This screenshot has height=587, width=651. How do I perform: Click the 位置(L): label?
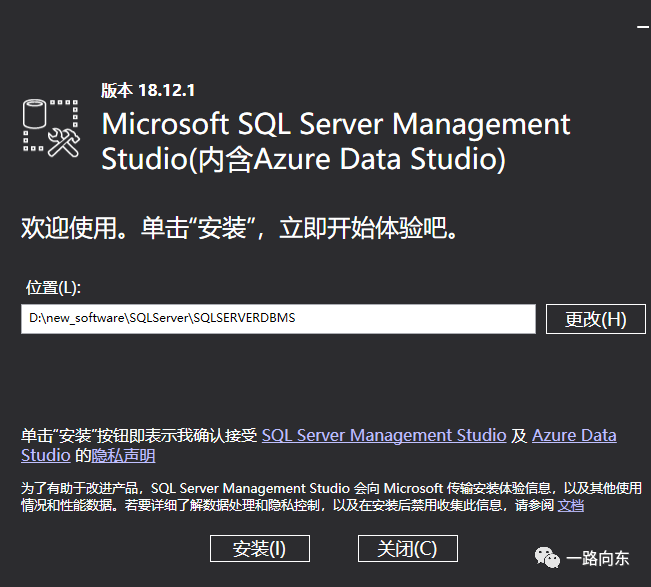click(x=53, y=287)
